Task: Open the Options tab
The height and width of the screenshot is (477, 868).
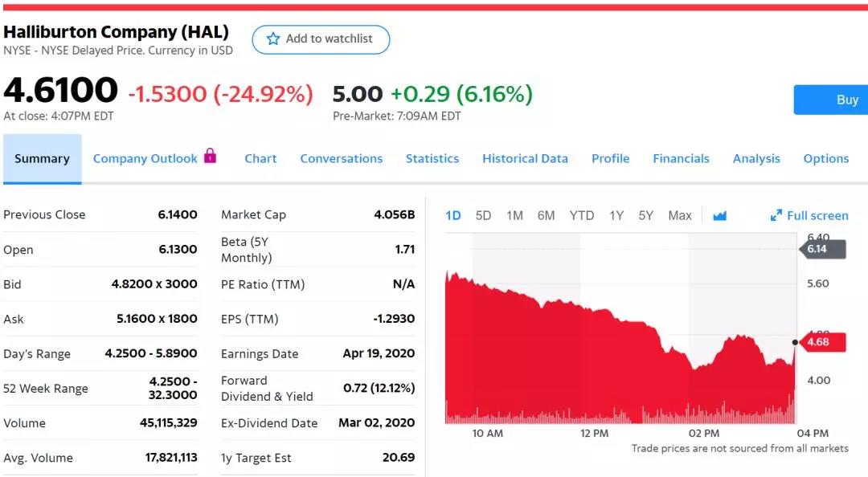Action: pos(826,159)
